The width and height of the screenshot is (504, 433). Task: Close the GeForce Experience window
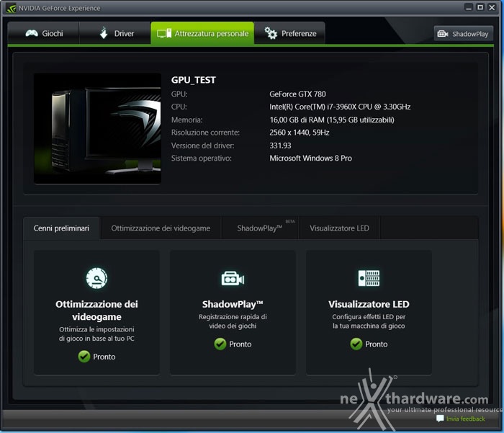click(x=492, y=7)
